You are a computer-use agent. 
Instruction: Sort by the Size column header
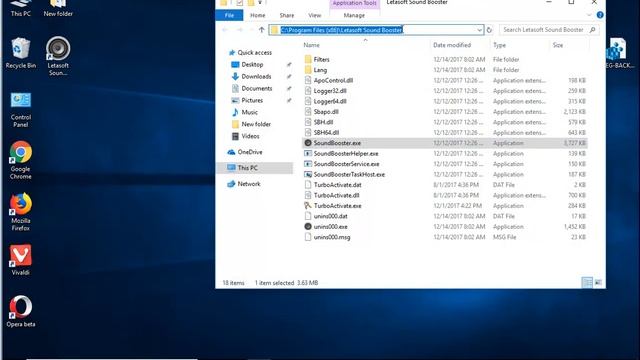(558, 45)
